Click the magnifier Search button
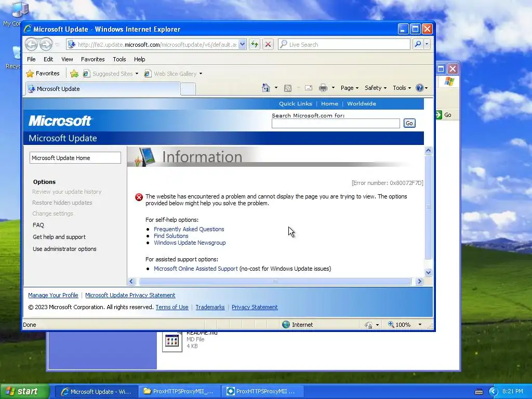 [418, 44]
